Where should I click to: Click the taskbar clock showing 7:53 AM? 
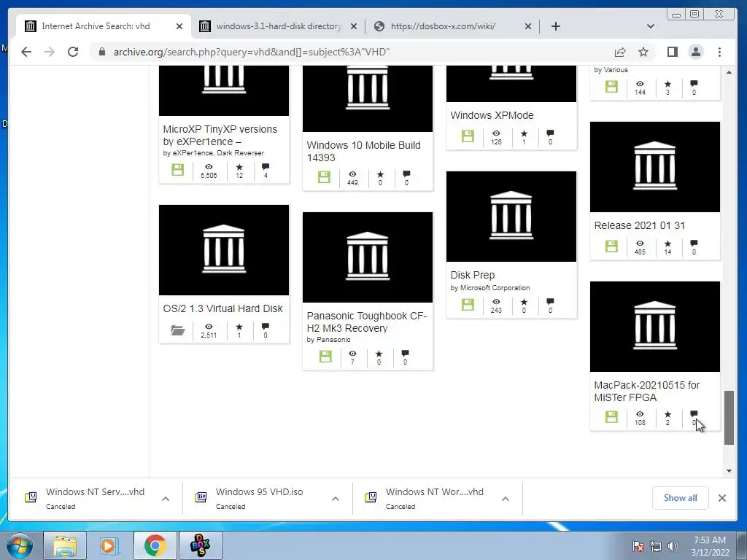tap(710, 545)
